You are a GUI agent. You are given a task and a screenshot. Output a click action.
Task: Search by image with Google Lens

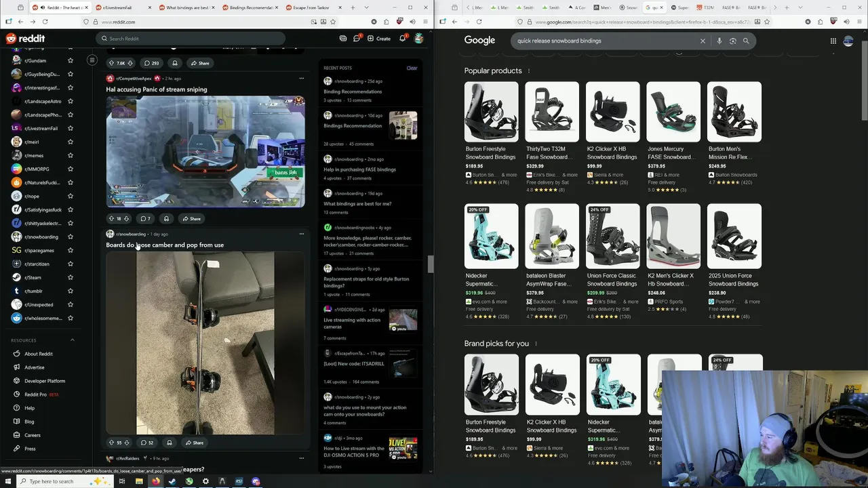click(733, 41)
